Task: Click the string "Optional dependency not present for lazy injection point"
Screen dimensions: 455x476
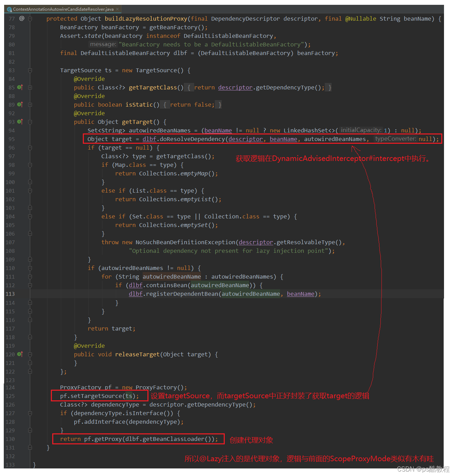Action: [229, 251]
